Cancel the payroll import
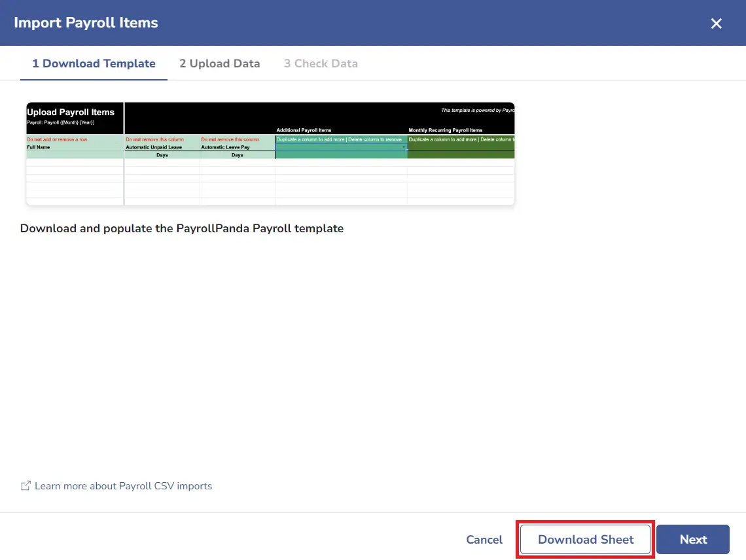This screenshot has height=560, width=746. [x=484, y=540]
